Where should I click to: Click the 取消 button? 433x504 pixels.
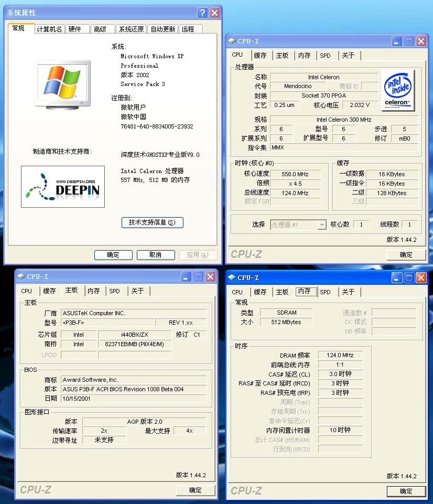(156, 254)
